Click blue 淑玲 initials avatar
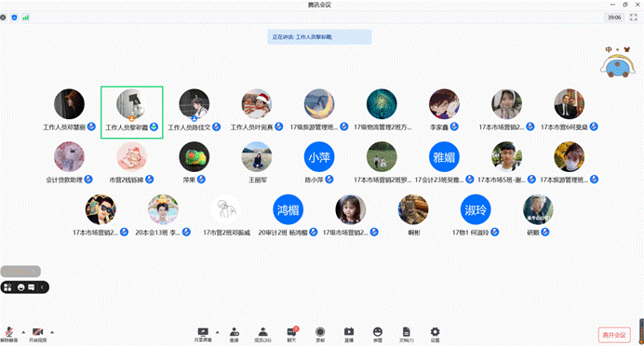Image resolution: width=644 pixels, height=346 pixels. [x=476, y=209]
